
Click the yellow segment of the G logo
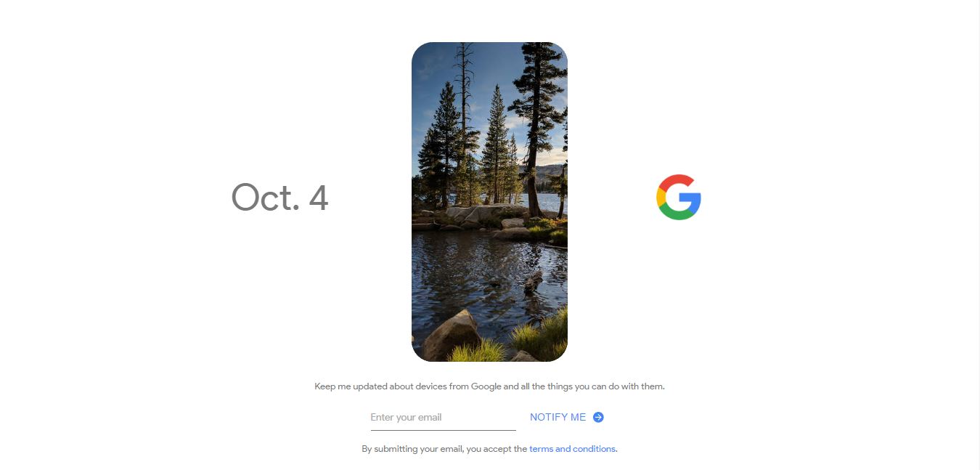point(660,198)
